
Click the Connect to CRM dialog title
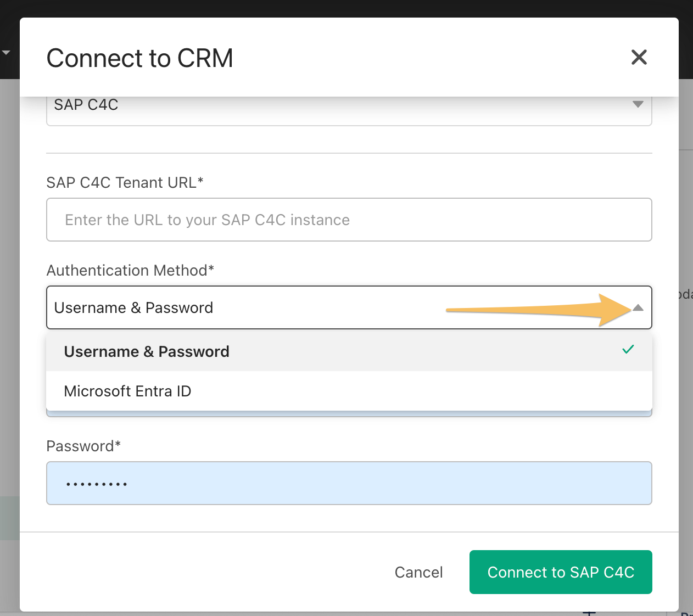coord(140,58)
